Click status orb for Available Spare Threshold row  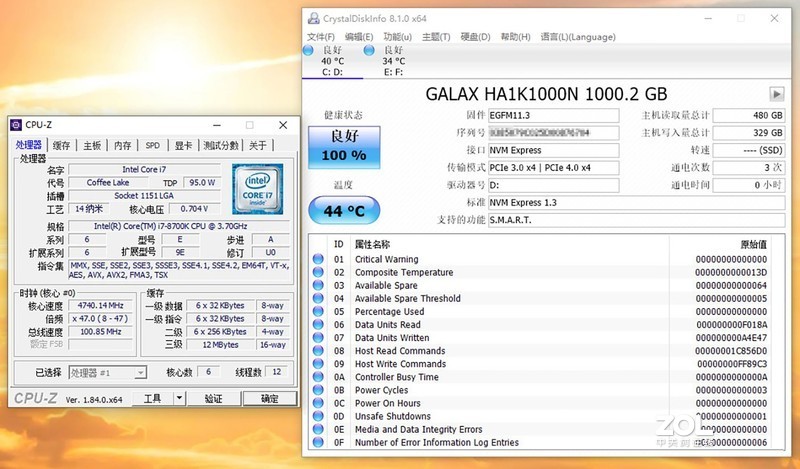[x=318, y=298]
